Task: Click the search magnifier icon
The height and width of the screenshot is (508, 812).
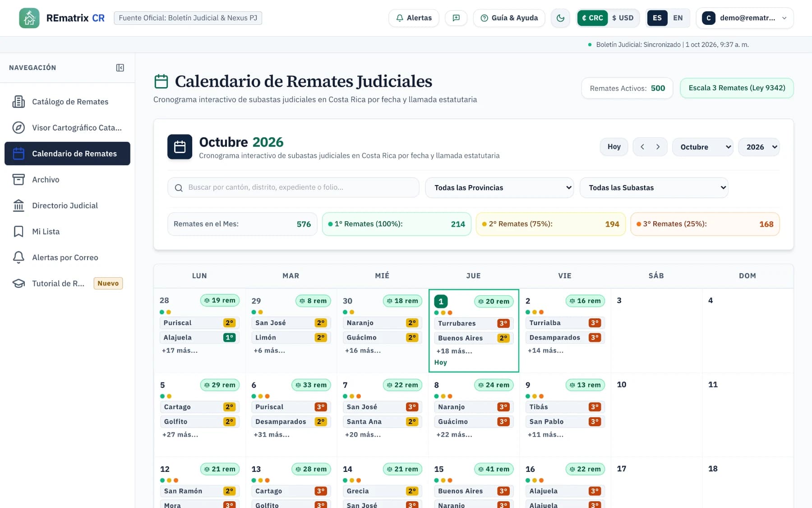Action: pos(179,188)
